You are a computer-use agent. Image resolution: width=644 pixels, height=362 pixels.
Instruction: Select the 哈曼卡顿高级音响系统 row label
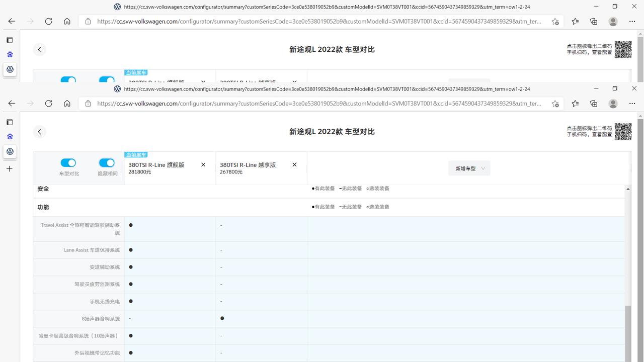click(x=79, y=336)
